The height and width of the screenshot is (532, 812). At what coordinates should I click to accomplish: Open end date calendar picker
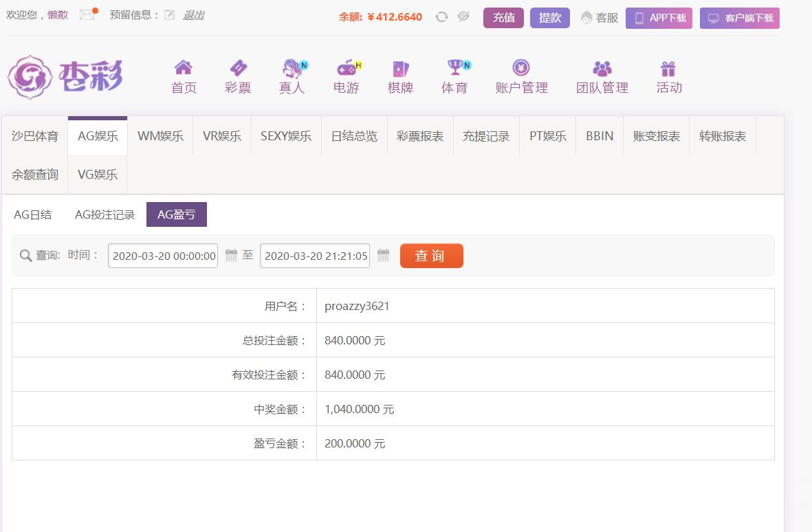[383, 255]
